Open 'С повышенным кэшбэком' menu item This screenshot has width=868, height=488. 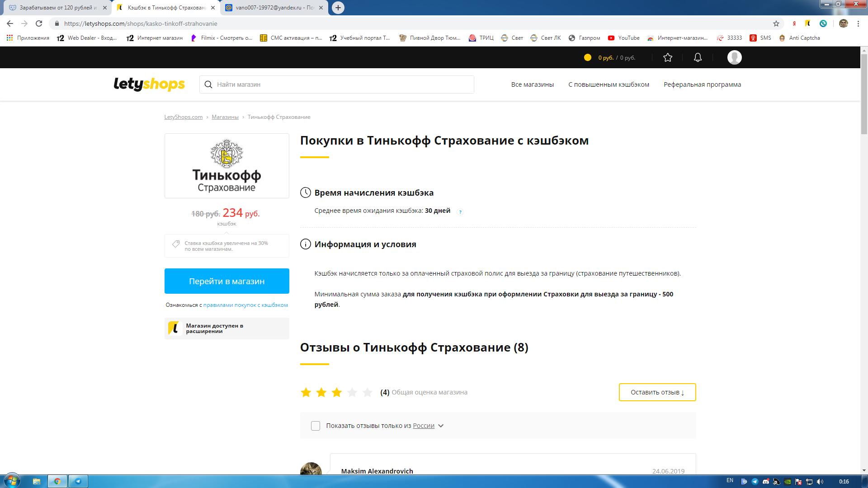609,84
